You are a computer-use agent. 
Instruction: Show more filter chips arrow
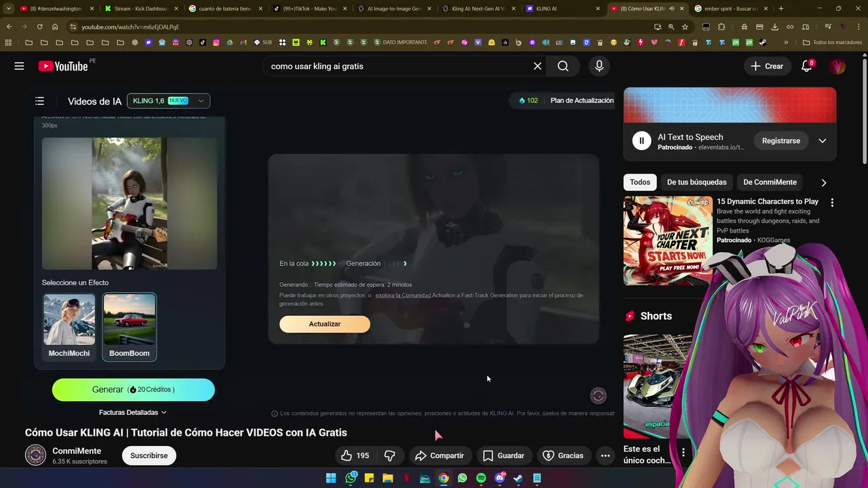[x=824, y=182]
